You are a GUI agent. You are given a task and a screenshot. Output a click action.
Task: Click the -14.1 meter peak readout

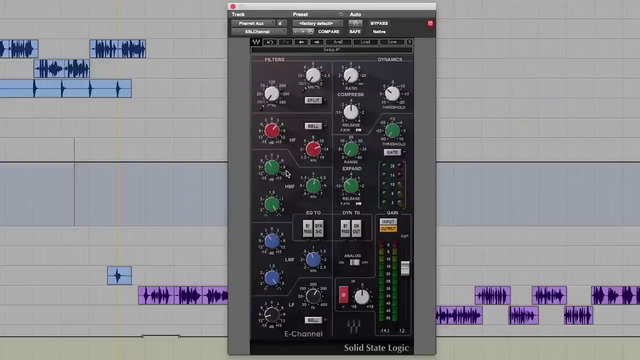point(384,331)
